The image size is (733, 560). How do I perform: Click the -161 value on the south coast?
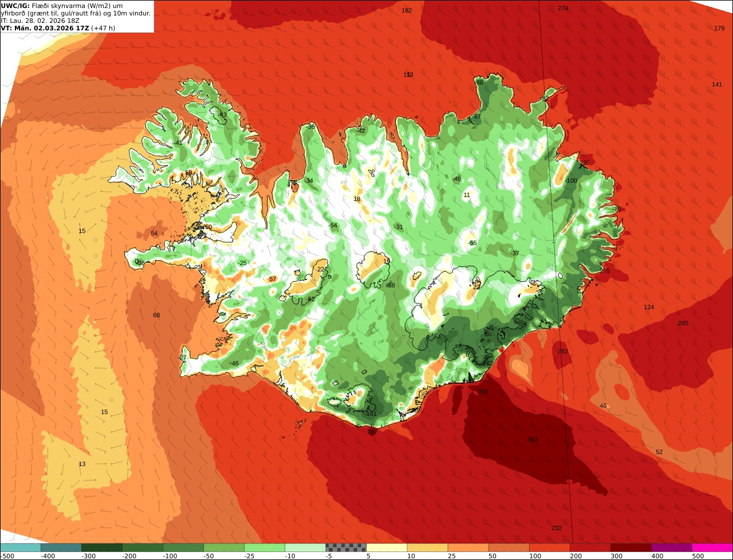click(x=371, y=414)
